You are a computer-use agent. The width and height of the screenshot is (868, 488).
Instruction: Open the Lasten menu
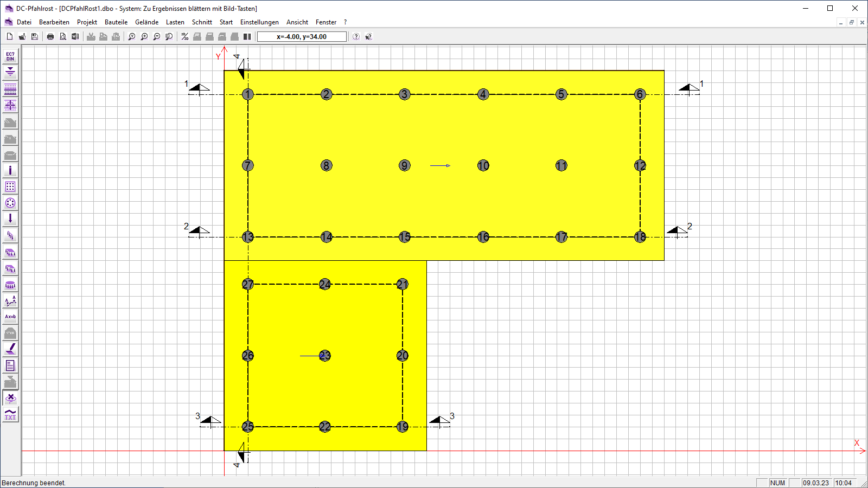pyautogui.click(x=175, y=22)
